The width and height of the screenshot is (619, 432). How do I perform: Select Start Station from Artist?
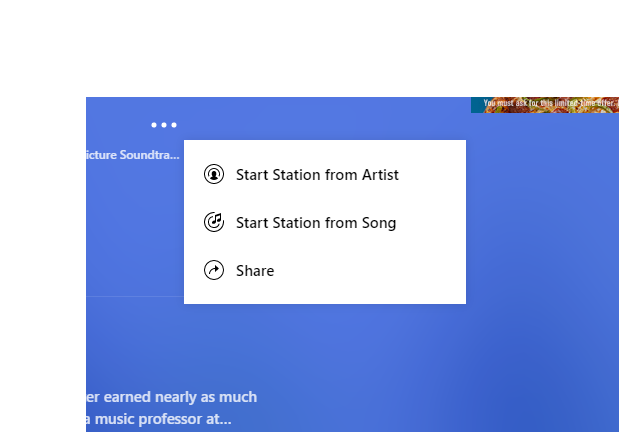click(316, 175)
